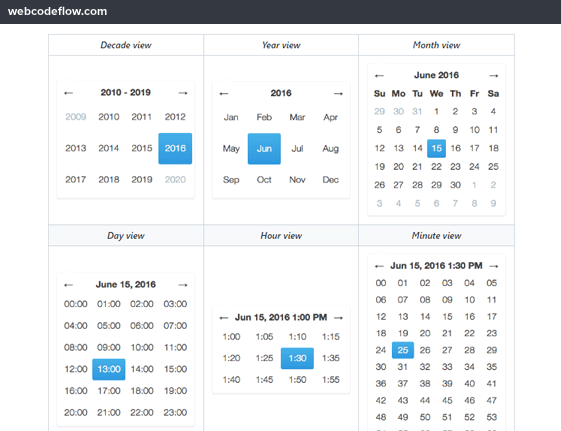The width and height of the screenshot is (561, 431).
Task: Pick day 25 in June 2016 calendar
Action: pos(493,167)
